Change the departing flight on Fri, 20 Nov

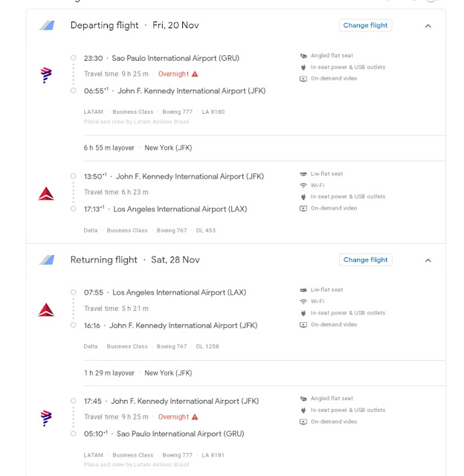366,25
